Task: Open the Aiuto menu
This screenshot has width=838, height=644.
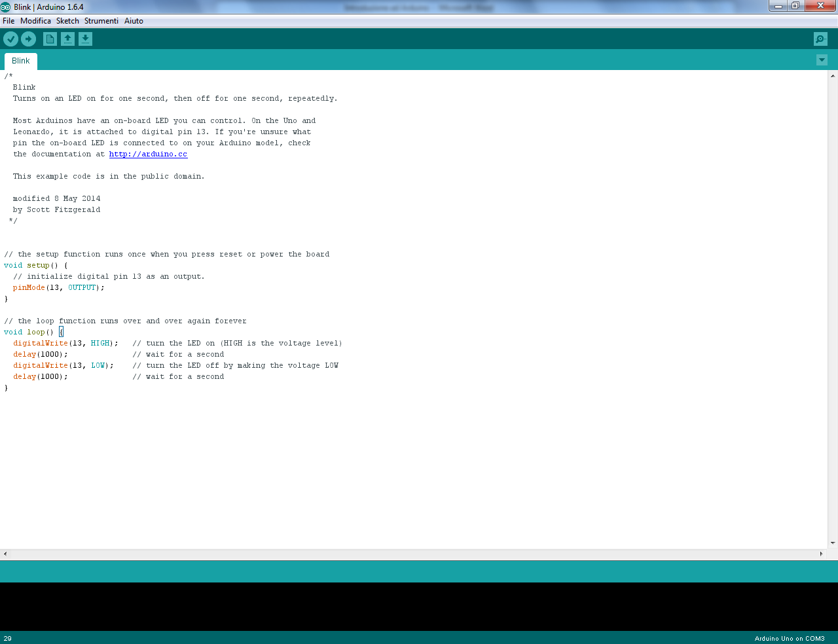Action: tap(134, 21)
